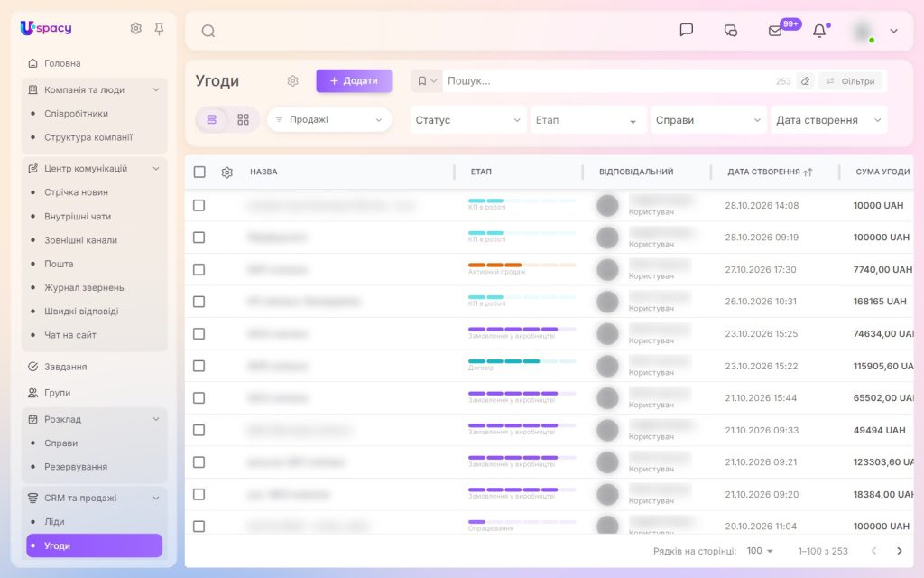This screenshot has width=924, height=578.
Task: Clear search with eraser icon
Action: coord(805,80)
